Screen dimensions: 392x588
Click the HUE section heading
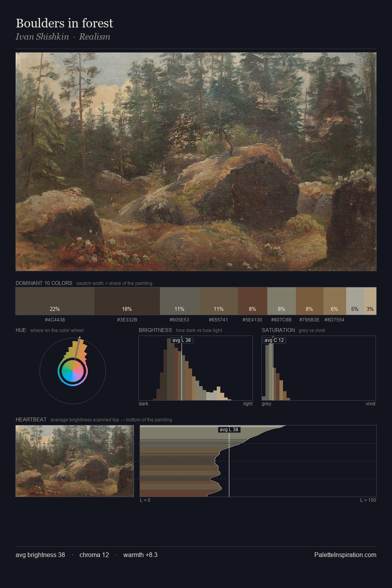21,330
